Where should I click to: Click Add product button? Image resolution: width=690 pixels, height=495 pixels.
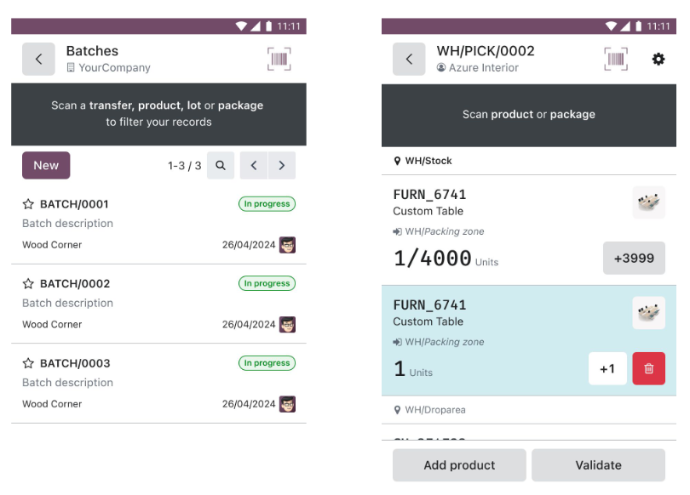coord(459,465)
